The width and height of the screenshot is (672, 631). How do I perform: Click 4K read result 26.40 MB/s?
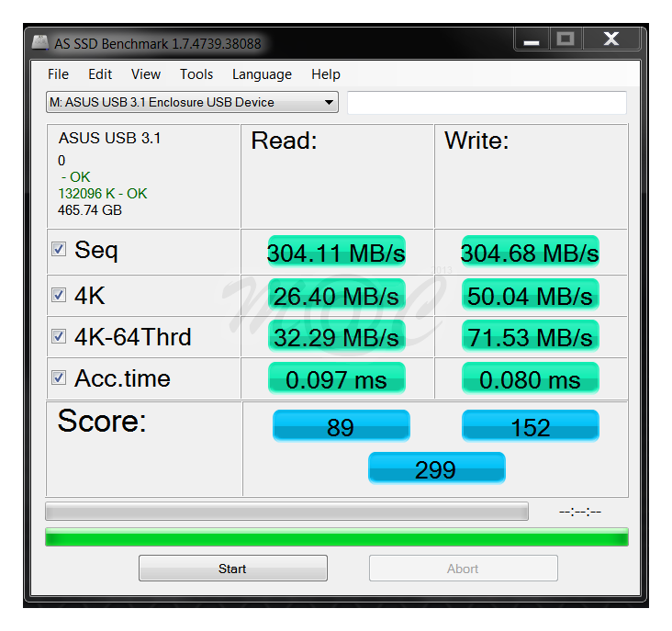(336, 295)
